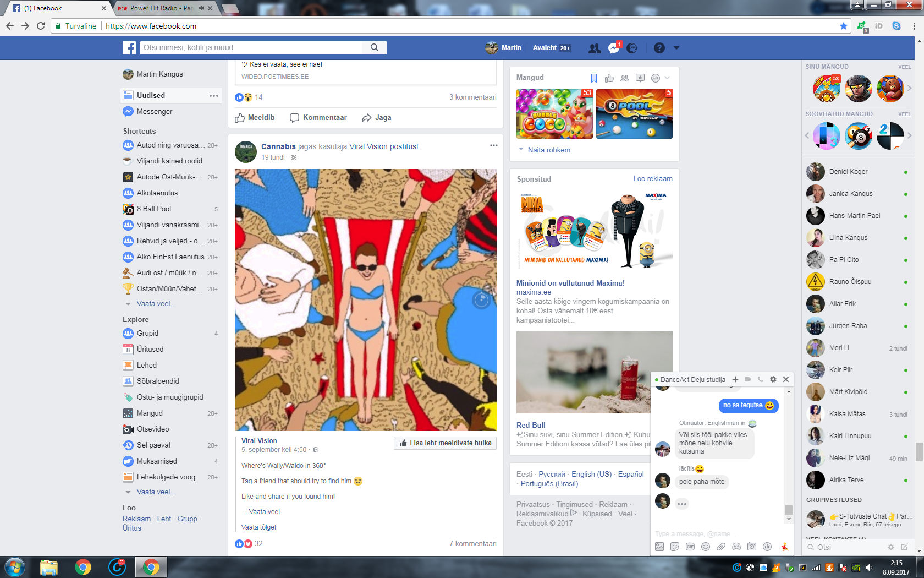Select the friends tab in the Mängud panel

pyautogui.click(x=625, y=78)
